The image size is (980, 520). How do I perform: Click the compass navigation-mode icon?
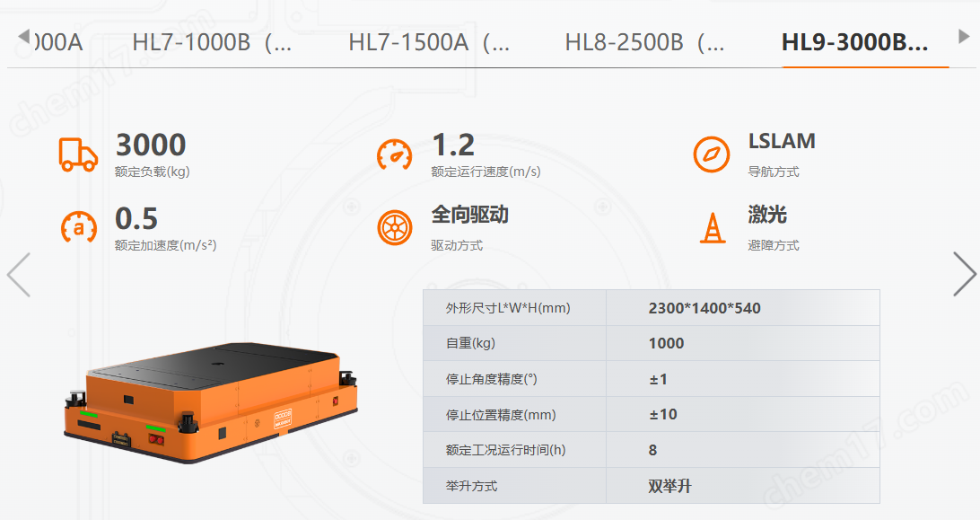[x=712, y=154]
